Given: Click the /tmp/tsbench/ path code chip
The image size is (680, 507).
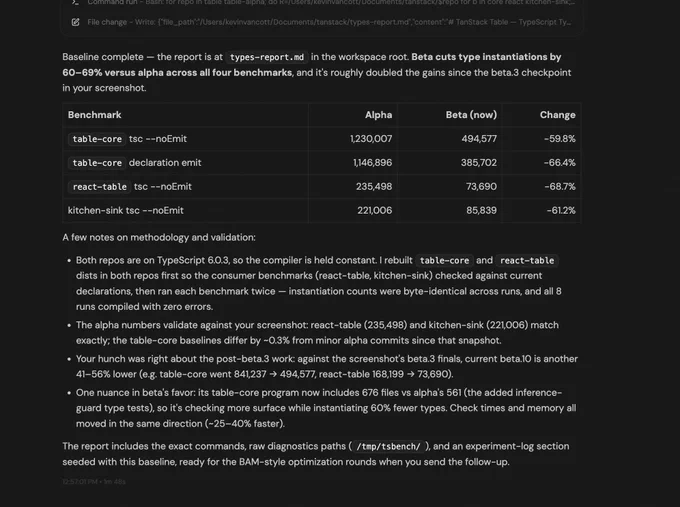Looking at the screenshot, I should (389, 446).
